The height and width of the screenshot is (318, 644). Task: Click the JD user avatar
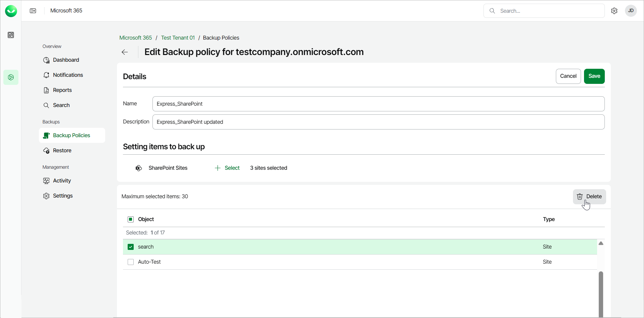[x=631, y=11]
